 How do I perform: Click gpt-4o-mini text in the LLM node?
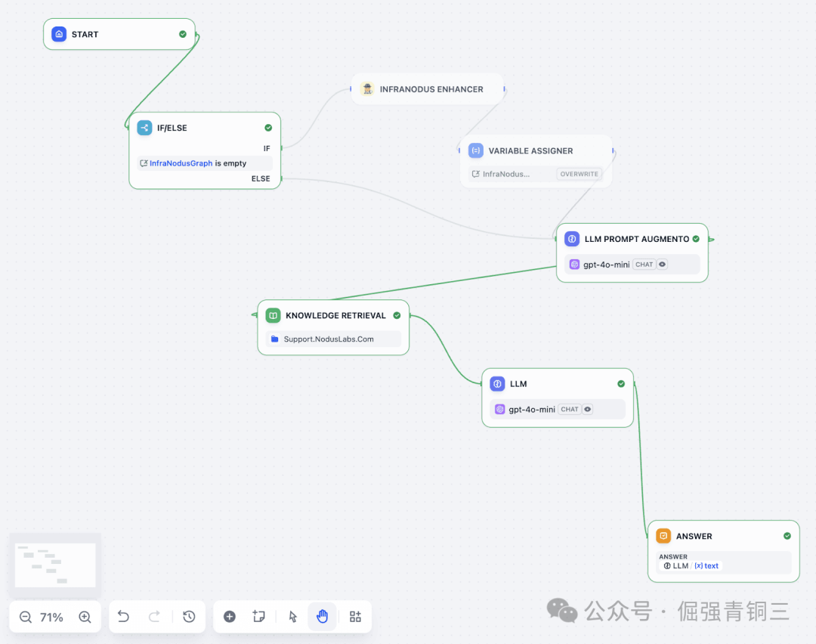click(x=532, y=409)
